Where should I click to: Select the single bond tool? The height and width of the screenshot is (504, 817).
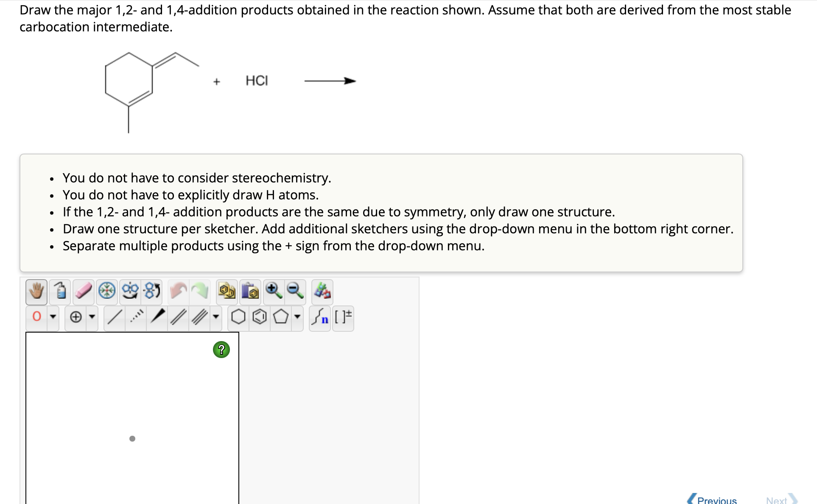(x=115, y=317)
